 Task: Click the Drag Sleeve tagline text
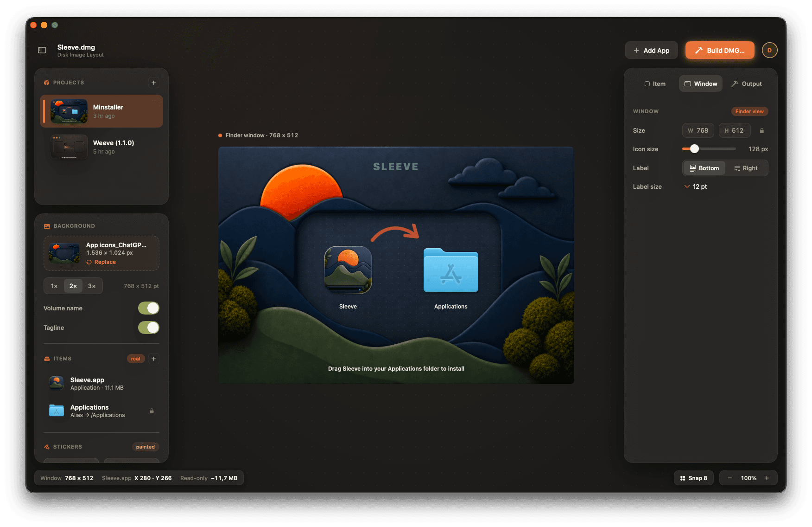pyautogui.click(x=396, y=369)
